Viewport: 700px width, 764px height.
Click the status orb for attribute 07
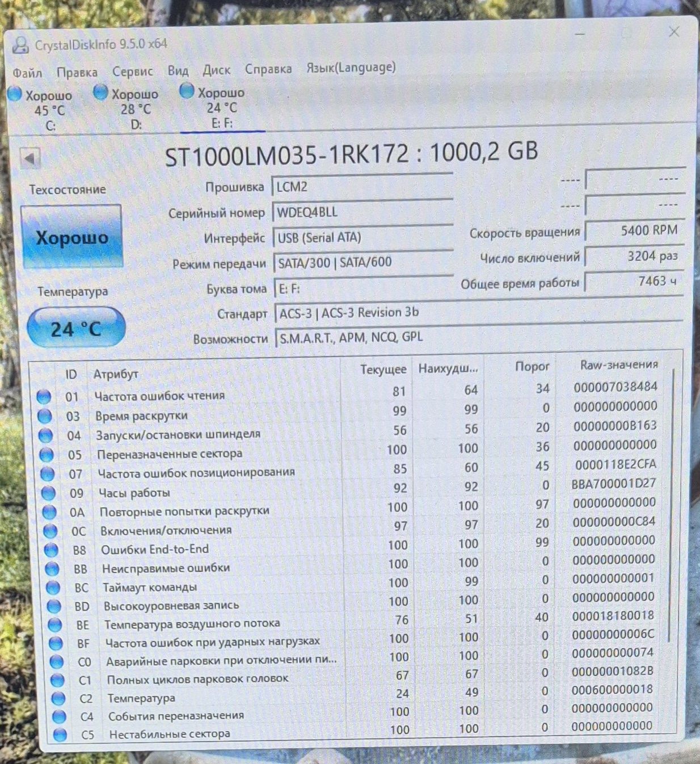tap(48, 474)
